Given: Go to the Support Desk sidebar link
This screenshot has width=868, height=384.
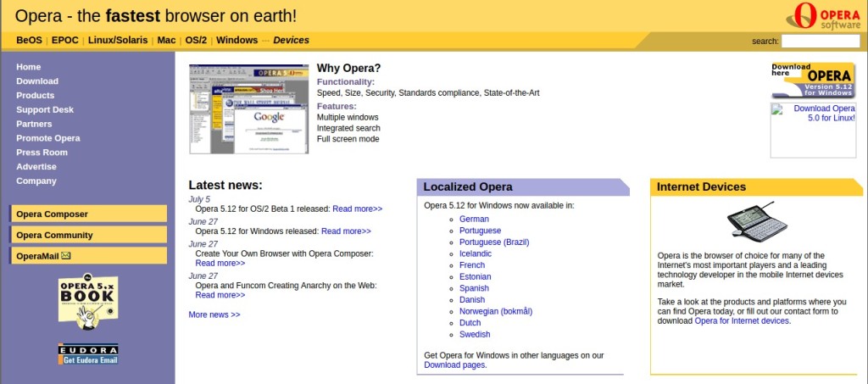Looking at the screenshot, I should coord(45,109).
